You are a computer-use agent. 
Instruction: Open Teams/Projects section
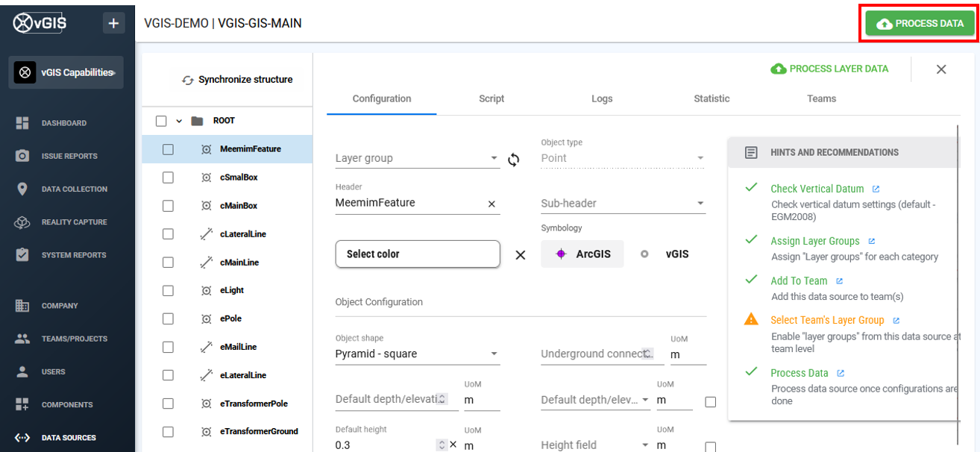tap(74, 339)
